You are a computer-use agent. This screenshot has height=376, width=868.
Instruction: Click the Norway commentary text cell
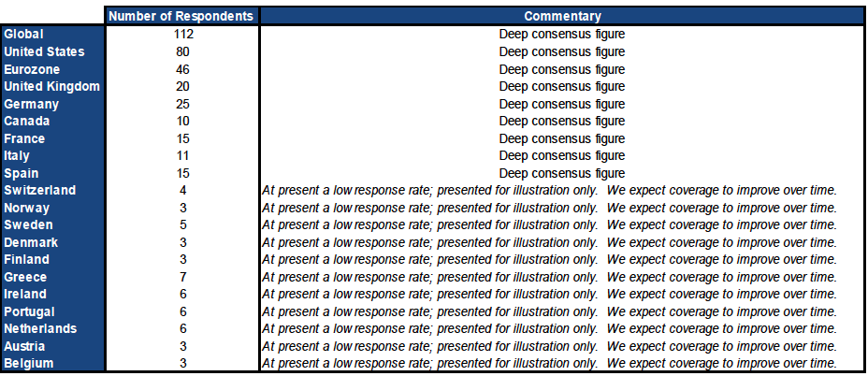tap(562, 209)
